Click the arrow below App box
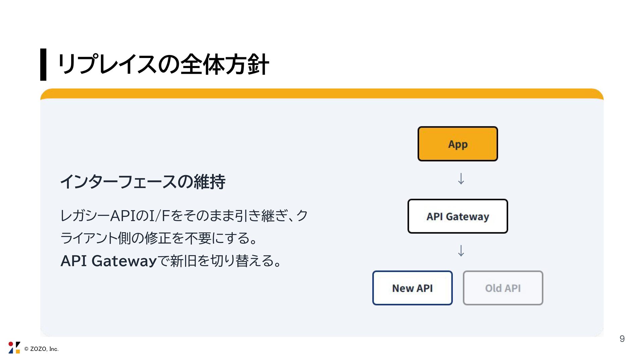This screenshot has width=644, height=362. 461,179
